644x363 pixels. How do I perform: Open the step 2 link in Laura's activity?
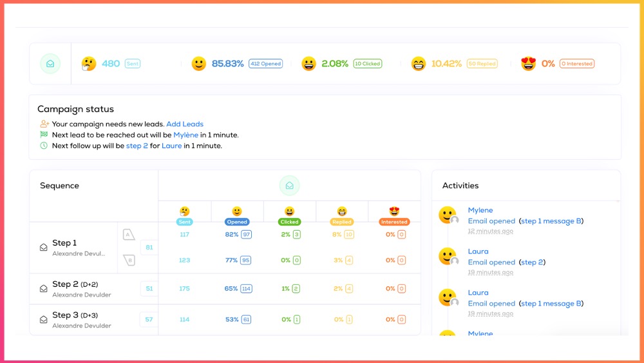click(532, 262)
